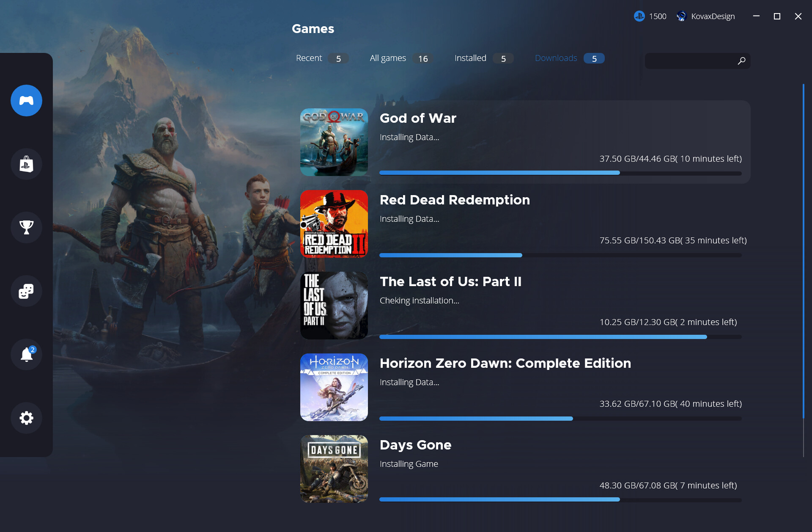Select the Downloads tab

(x=556, y=58)
